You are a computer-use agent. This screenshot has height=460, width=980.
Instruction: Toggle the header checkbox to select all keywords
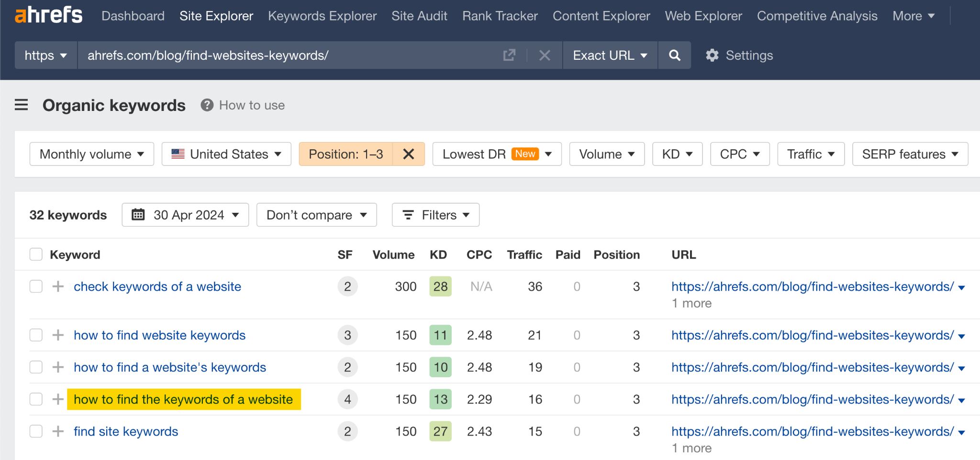pyautogui.click(x=36, y=254)
